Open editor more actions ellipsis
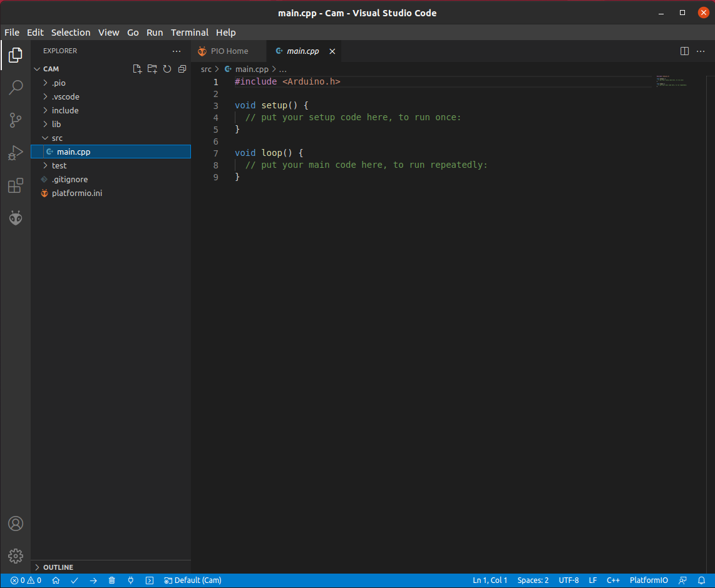This screenshot has height=588, width=715. point(701,51)
